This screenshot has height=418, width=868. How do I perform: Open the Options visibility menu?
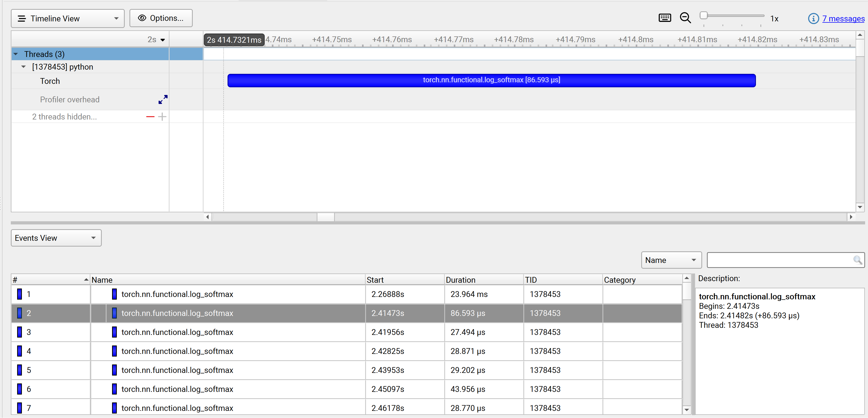pyautogui.click(x=161, y=18)
